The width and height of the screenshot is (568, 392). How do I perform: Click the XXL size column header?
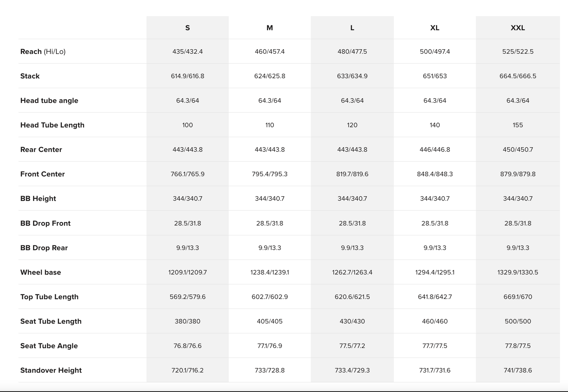tap(518, 28)
